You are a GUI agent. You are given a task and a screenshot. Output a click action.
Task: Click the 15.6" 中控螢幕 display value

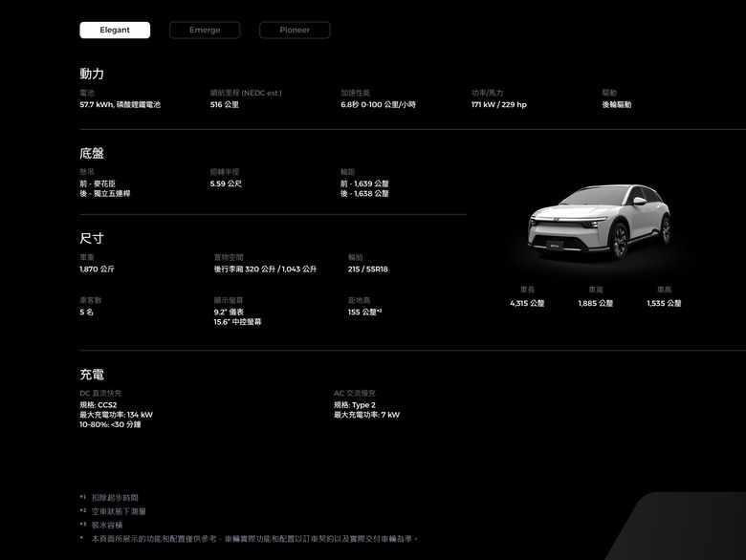coord(237,322)
